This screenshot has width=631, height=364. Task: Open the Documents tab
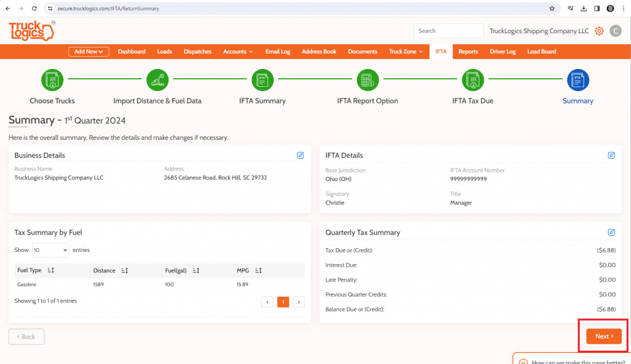coord(362,52)
